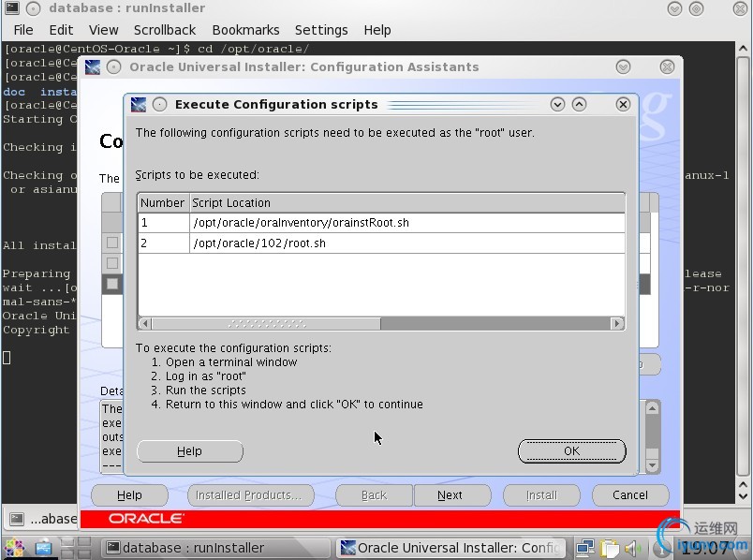Click the terminal scrollbar up arrow
The height and width of the screenshot is (560, 753).
[743, 49]
